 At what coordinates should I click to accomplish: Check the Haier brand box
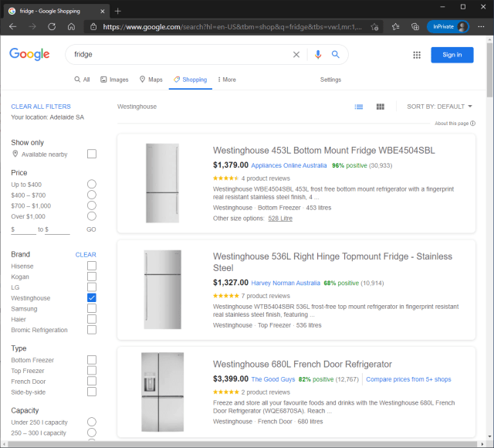[x=92, y=319]
